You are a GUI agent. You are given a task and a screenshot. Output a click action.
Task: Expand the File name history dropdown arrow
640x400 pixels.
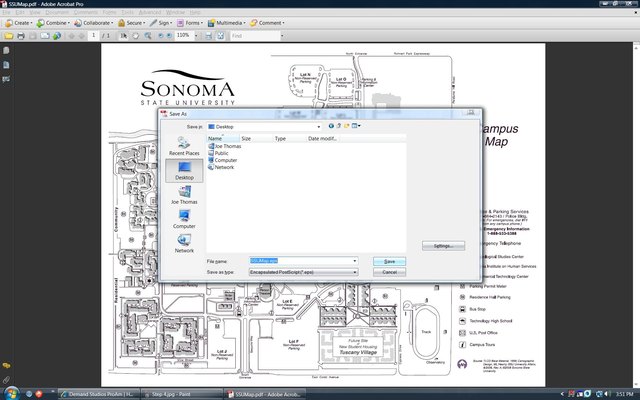[x=355, y=261]
